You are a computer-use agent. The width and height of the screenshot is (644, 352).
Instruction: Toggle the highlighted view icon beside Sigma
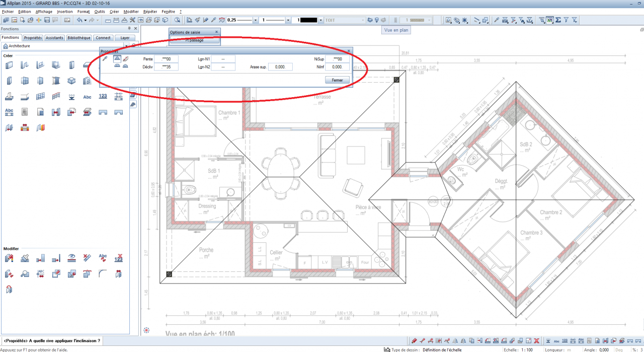pyautogui.click(x=550, y=20)
